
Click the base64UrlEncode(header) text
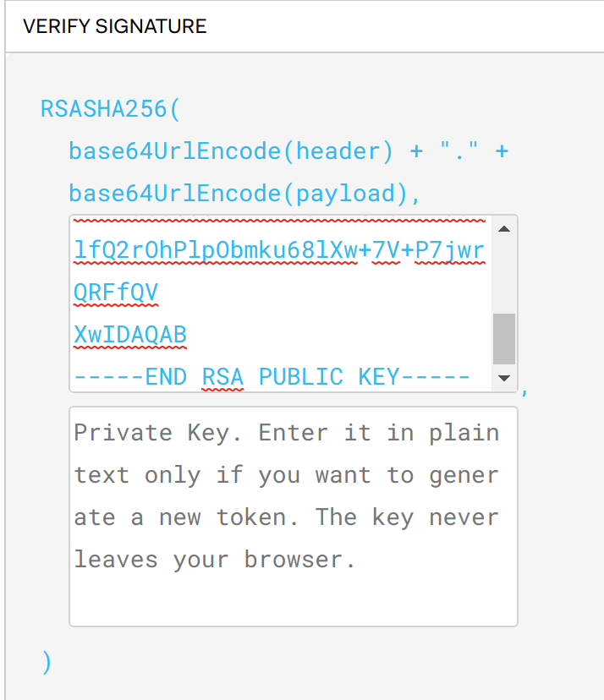pyautogui.click(x=231, y=151)
